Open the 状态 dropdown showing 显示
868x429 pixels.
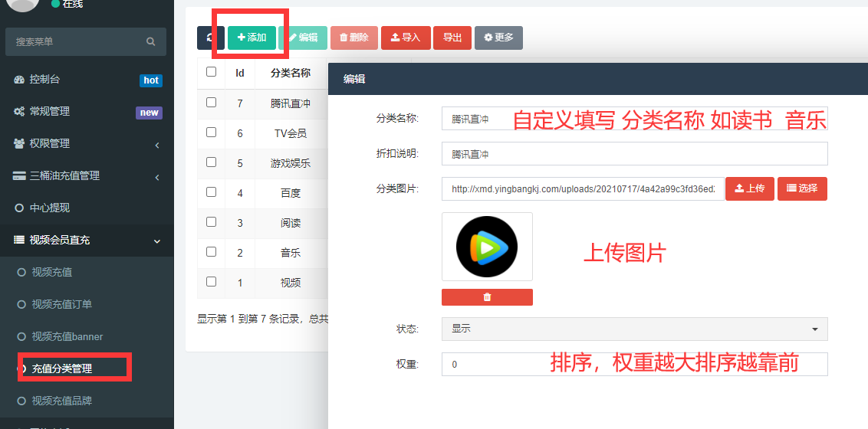click(634, 329)
